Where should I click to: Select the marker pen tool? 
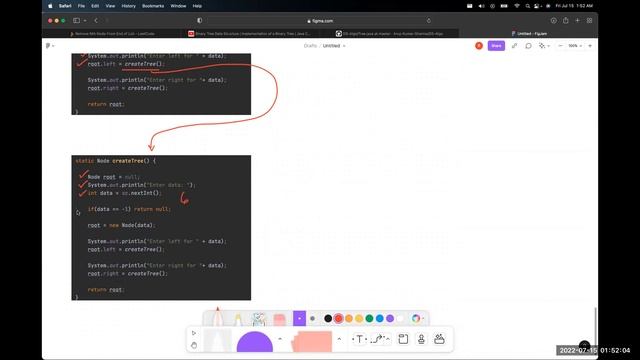pyautogui.click(x=218, y=317)
